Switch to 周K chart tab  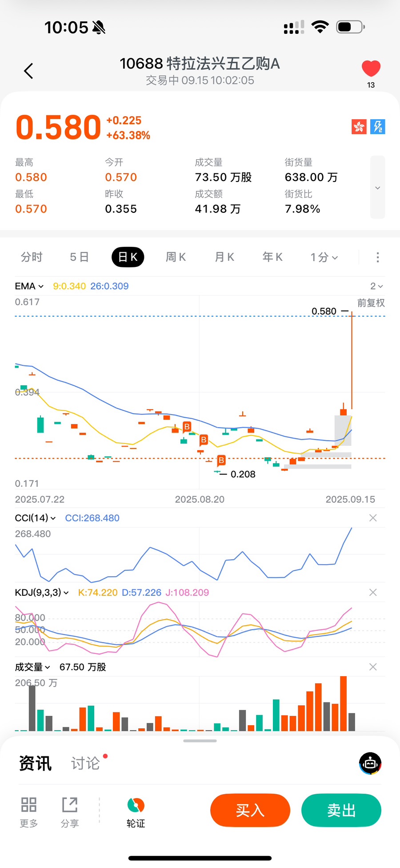coord(176,257)
